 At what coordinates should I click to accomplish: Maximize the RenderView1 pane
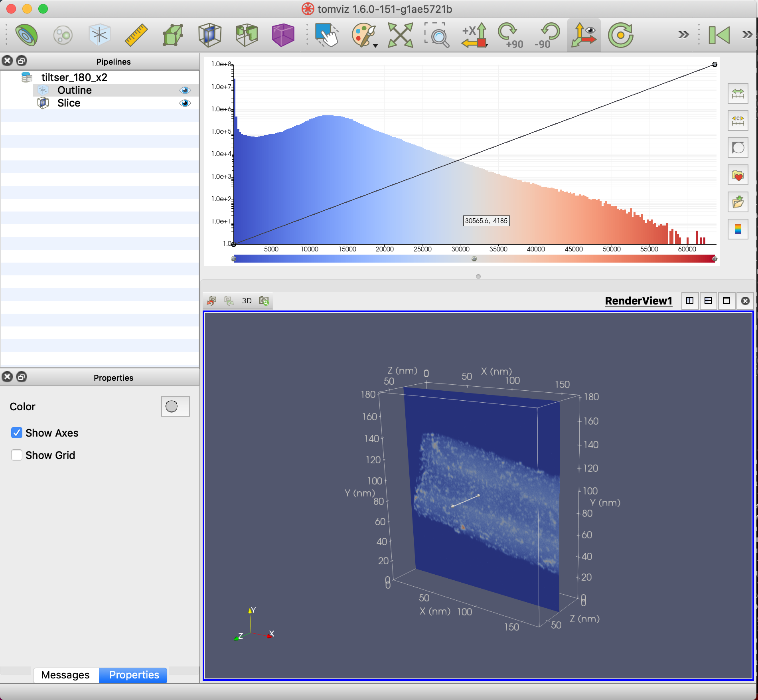pyautogui.click(x=726, y=301)
